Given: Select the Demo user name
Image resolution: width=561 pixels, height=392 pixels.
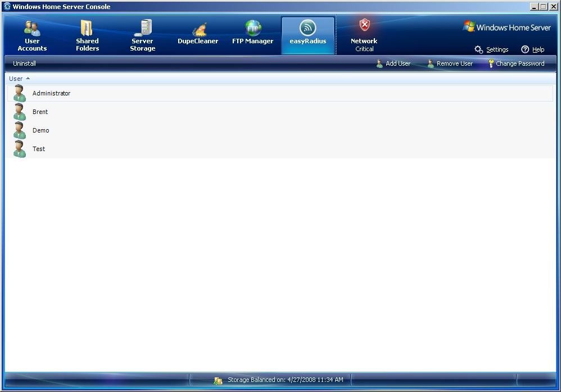Looking at the screenshot, I should [41, 130].
